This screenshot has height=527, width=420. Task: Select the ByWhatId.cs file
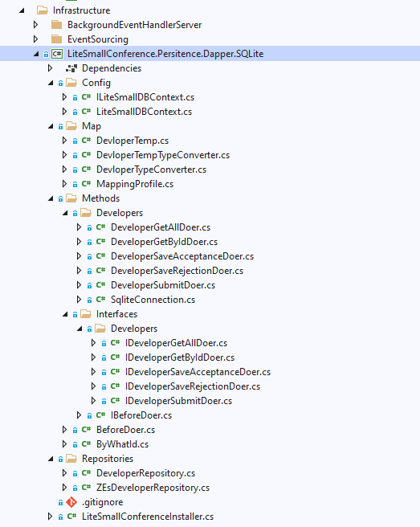(122, 444)
